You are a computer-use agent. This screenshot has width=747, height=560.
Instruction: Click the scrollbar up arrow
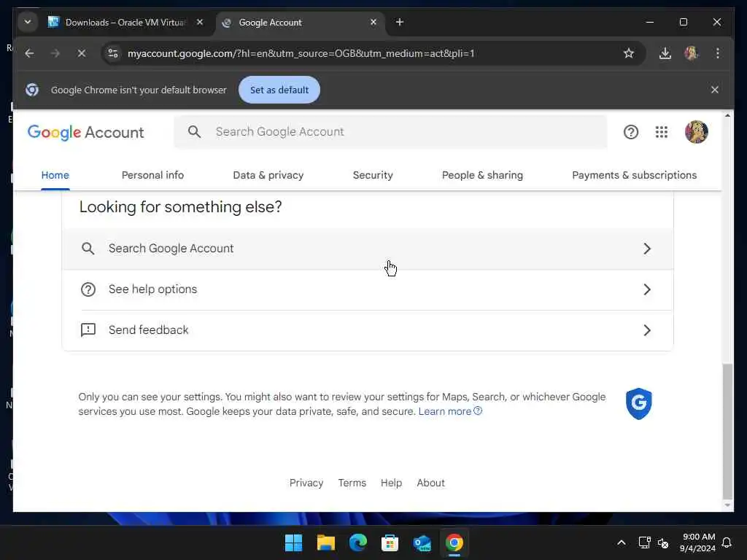[x=727, y=115]
